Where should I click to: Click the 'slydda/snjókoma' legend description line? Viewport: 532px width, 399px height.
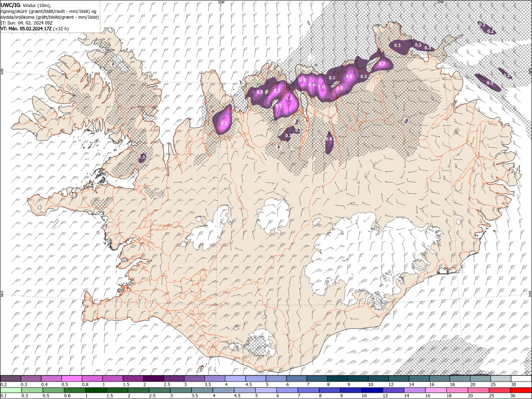point(49,17)
